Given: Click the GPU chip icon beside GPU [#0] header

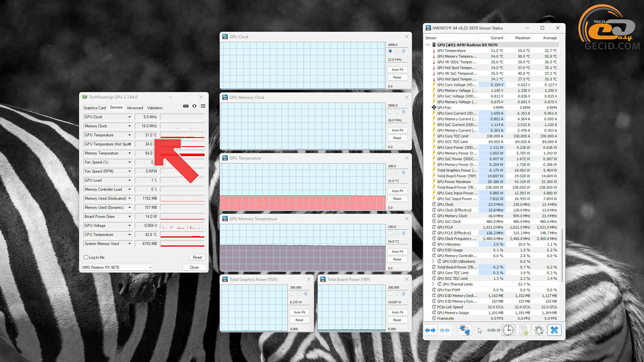Looking at the screenshot, I should pyautogui.click(x=434, y=45).
